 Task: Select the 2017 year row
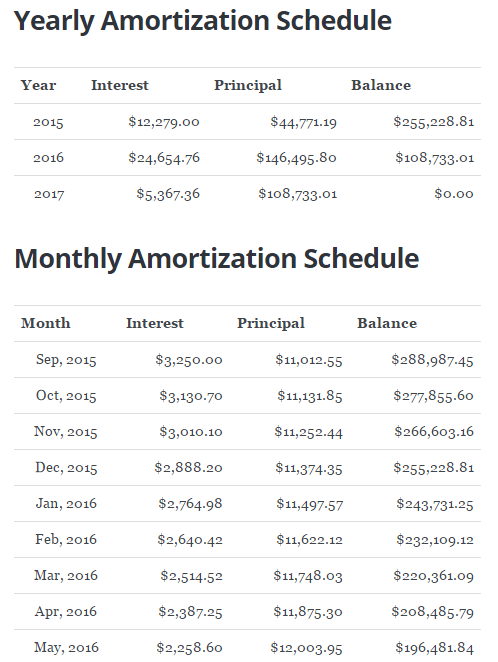(247, 194)
